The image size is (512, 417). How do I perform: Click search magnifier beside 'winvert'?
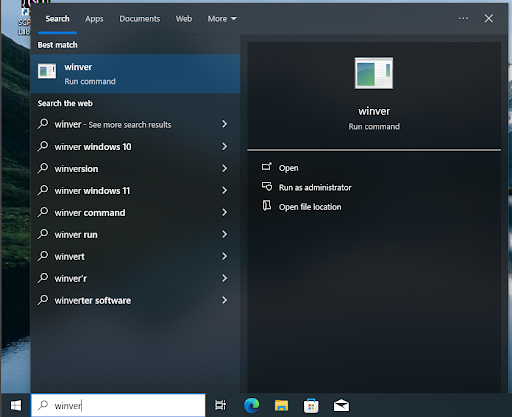[43, 256]
